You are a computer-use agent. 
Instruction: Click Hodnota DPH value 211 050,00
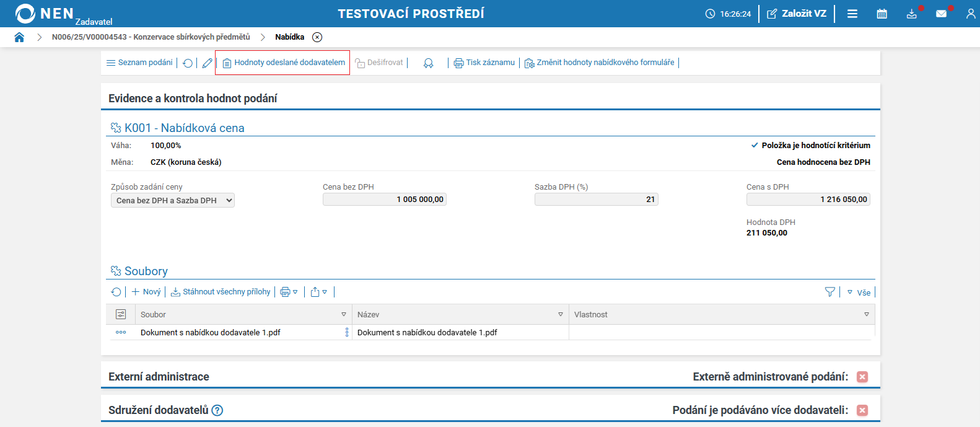[x=767, y=233]
